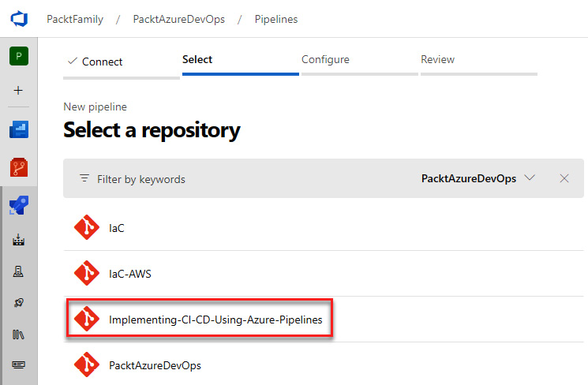Image resolution: width=588 pixels, height=385 pixels.
Task: Open the Azure DevOps logo home
Action: 19,18
